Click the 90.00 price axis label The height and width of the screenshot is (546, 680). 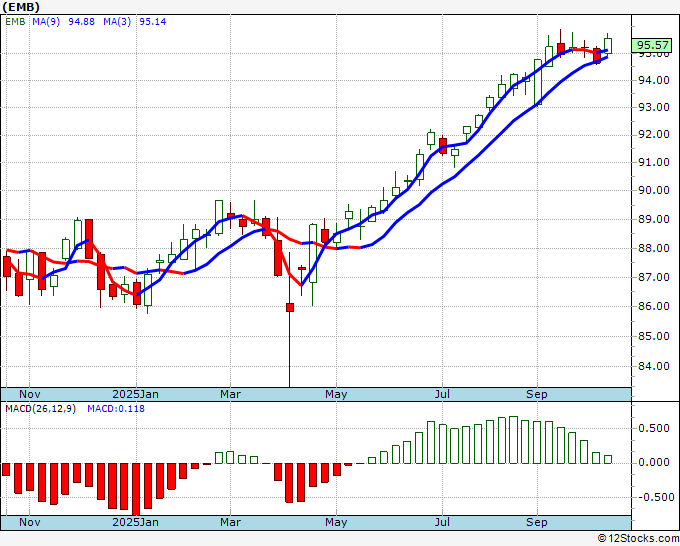(x=654, y=190)
